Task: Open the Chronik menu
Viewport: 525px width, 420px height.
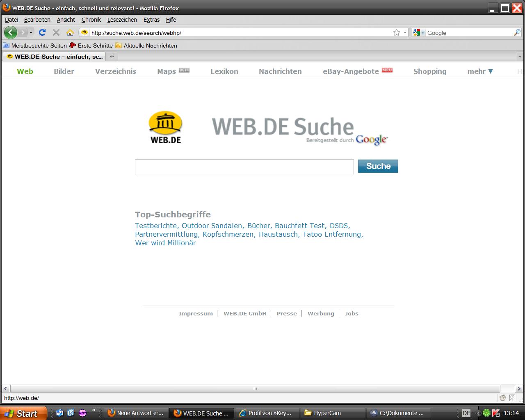Action: (x=91, y=20)
